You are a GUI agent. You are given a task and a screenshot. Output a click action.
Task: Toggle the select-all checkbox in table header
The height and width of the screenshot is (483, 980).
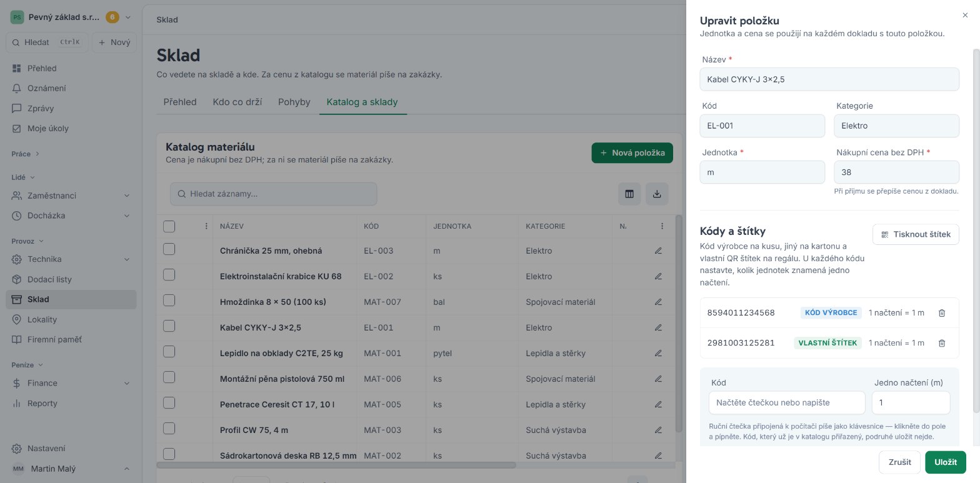pos(169,226)
